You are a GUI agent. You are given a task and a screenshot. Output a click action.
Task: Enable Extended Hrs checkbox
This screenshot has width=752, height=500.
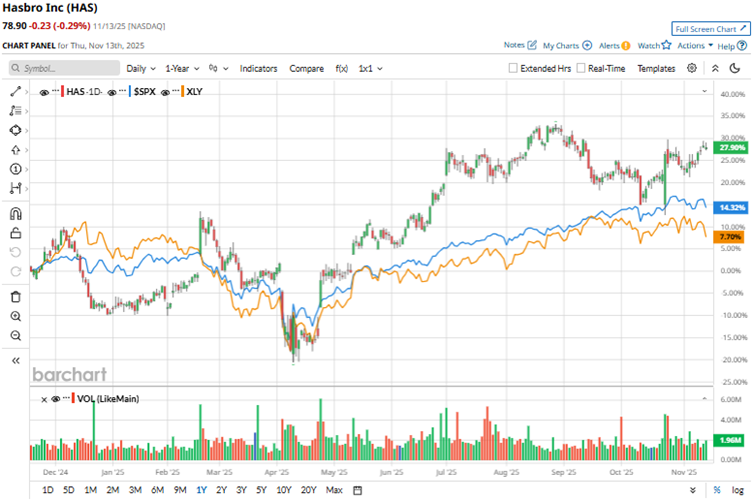coord(513,68)
